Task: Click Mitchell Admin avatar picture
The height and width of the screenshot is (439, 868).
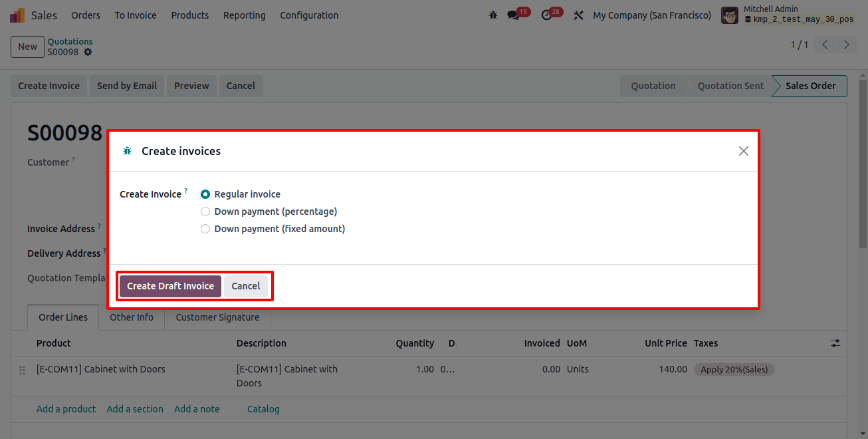Action: tap(730, 15)
